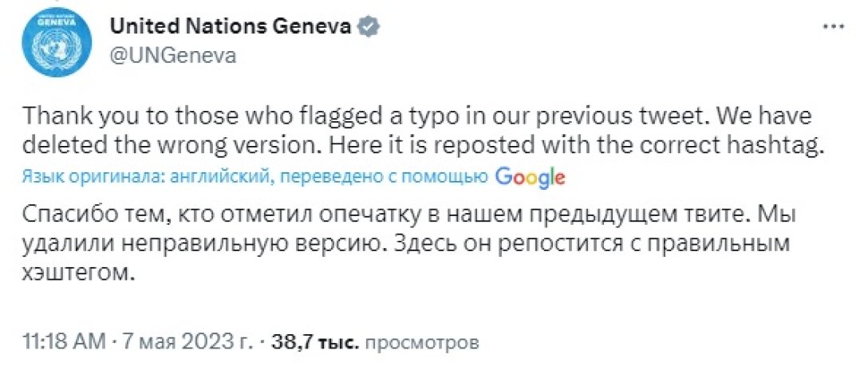Open the @UNGeneva handle link
Viewport: 868px width, 378px height.
click(x=172, y=54)
